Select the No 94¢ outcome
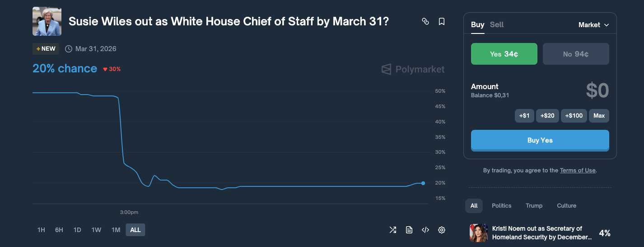Screen dimensions: 644x247 576,54
